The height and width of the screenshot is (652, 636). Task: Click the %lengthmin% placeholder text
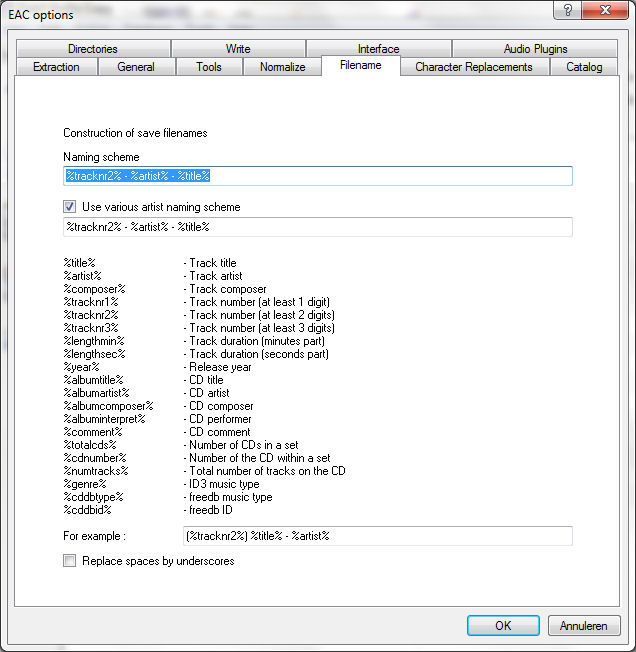click(x=94, y=341)
